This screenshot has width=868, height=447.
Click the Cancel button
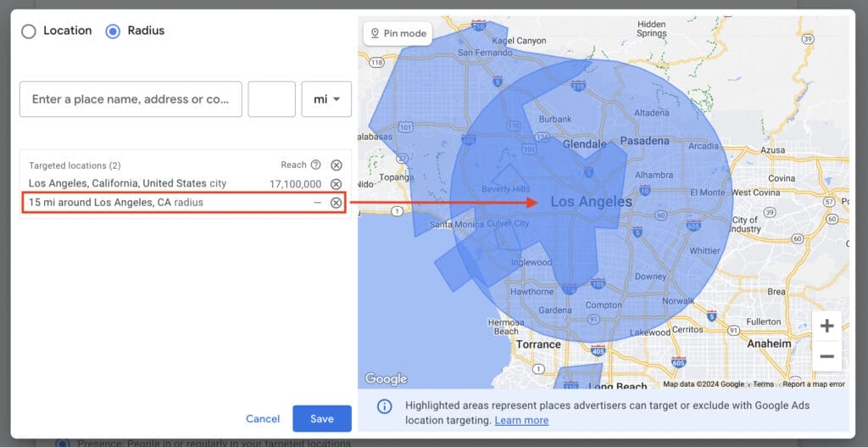[x=263, y=419]
